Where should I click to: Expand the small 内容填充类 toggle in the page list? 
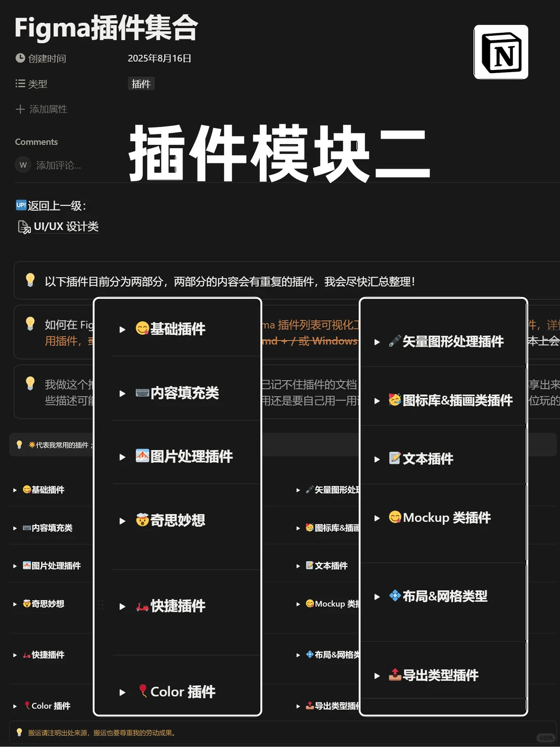pos(15,528)
